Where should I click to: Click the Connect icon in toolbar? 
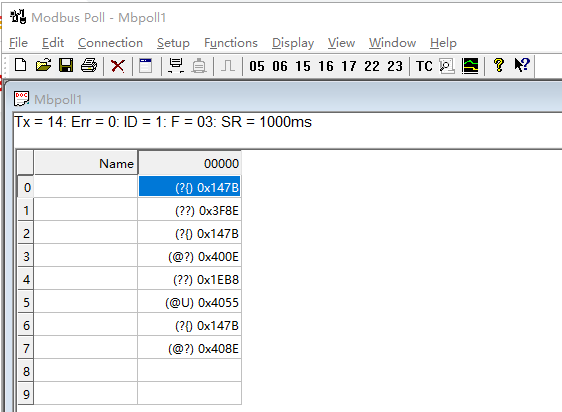coord(176,66)
